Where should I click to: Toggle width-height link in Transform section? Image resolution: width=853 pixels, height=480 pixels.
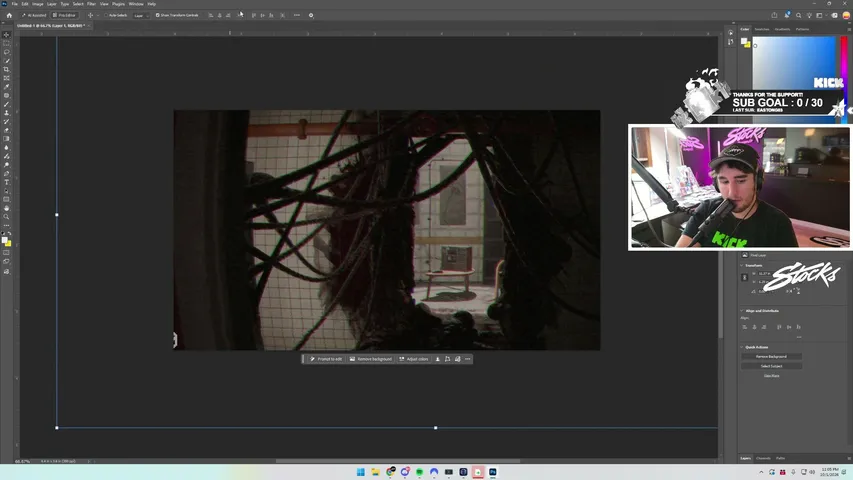pyautogui.click(x=745, y=278)
